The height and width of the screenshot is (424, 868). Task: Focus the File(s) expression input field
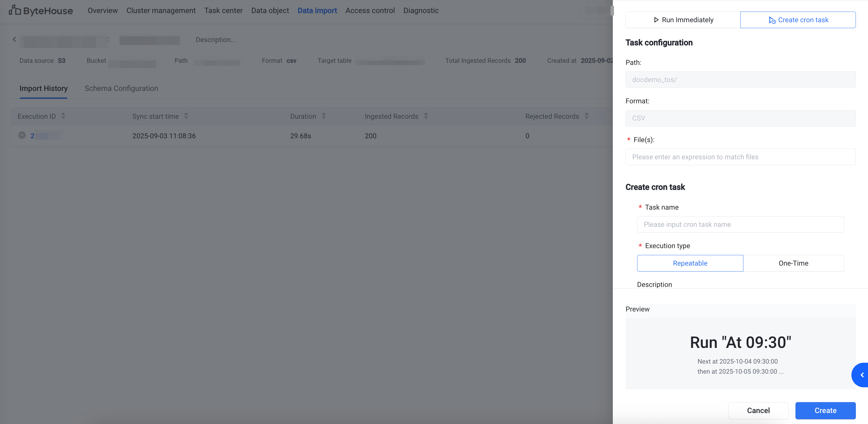pyautogui.click(x=740, y=157)
